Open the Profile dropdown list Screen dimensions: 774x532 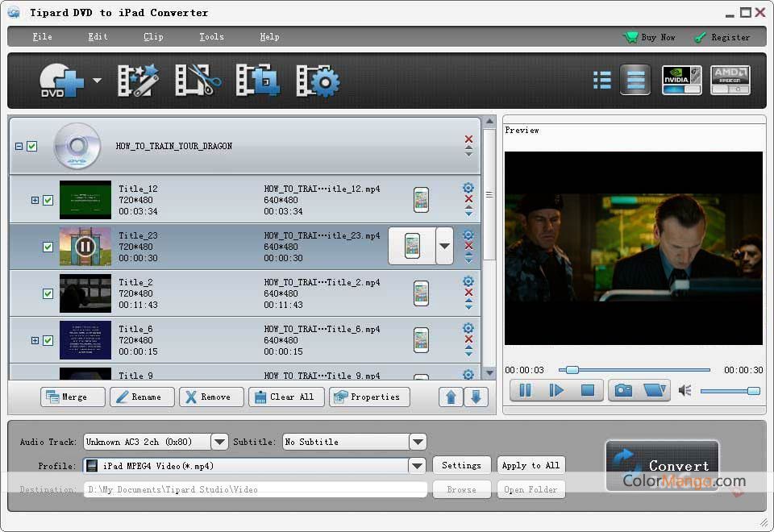pyautogui.click(x=417, y=466)
